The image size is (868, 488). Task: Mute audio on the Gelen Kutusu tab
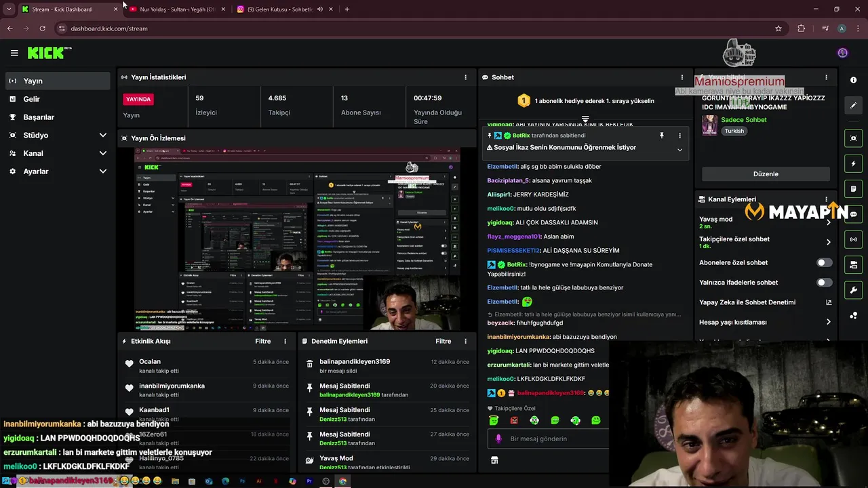click(319, 9)
